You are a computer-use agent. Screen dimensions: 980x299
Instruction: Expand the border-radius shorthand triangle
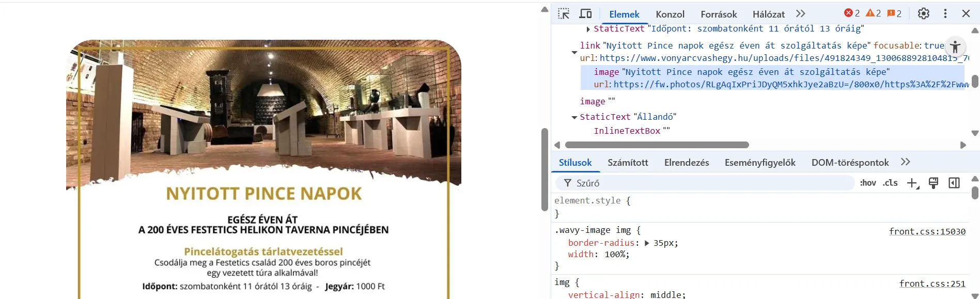tap(647, 243)
